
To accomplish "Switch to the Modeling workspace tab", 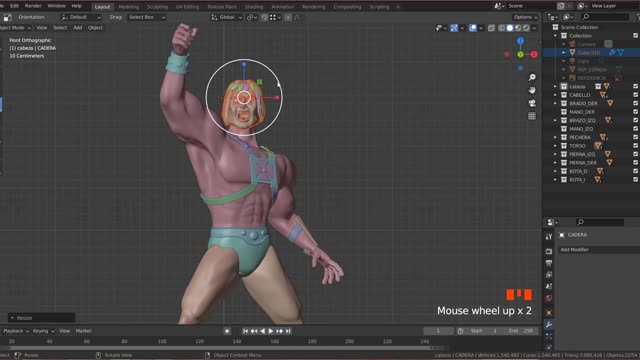I will (x=129, y=7).
